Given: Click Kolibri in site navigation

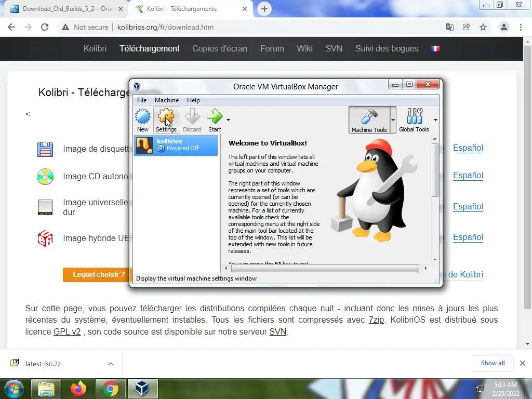Looking at the screenshot, I should click(95, 48).
